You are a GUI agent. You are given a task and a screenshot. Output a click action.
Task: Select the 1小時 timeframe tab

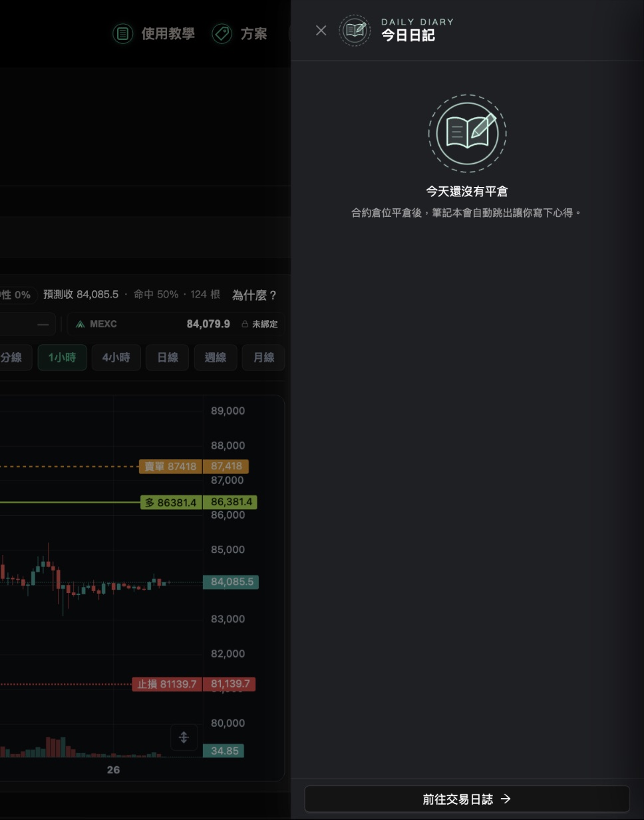click(62, 357)
